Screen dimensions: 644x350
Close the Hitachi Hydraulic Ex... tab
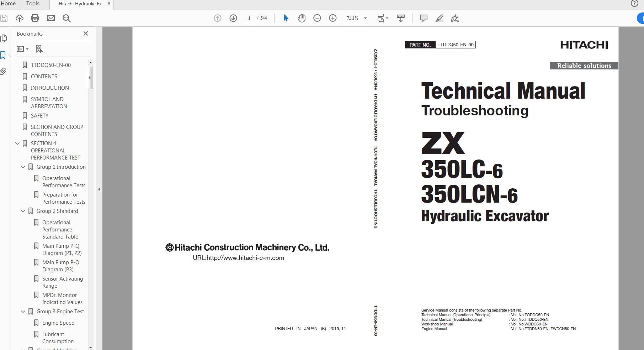109,4
